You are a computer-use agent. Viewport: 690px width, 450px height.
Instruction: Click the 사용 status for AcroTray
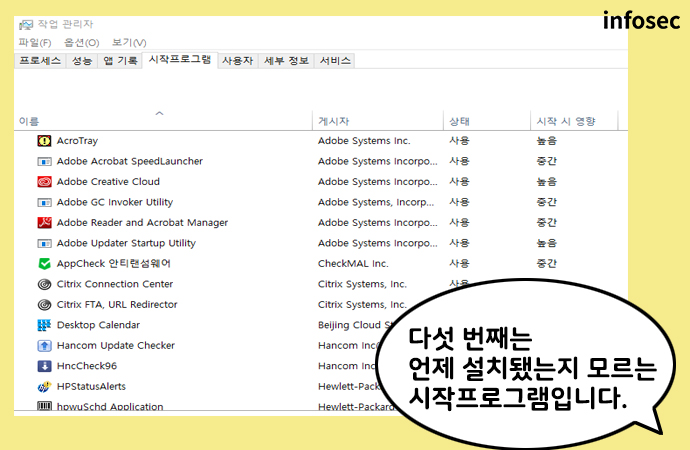(x=459, y=141)
